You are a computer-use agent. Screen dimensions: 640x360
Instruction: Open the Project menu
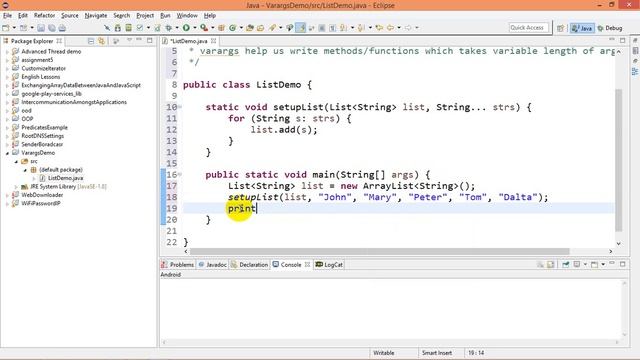[x=145, y=16]
